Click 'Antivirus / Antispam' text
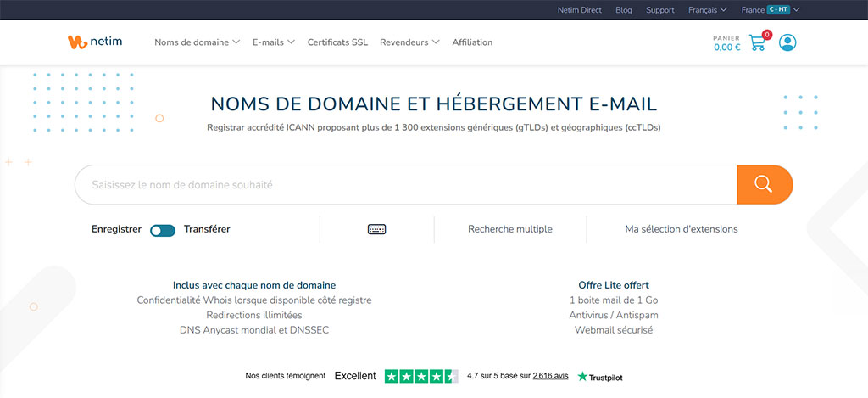The image size is (868, 398). pos(614,315)
